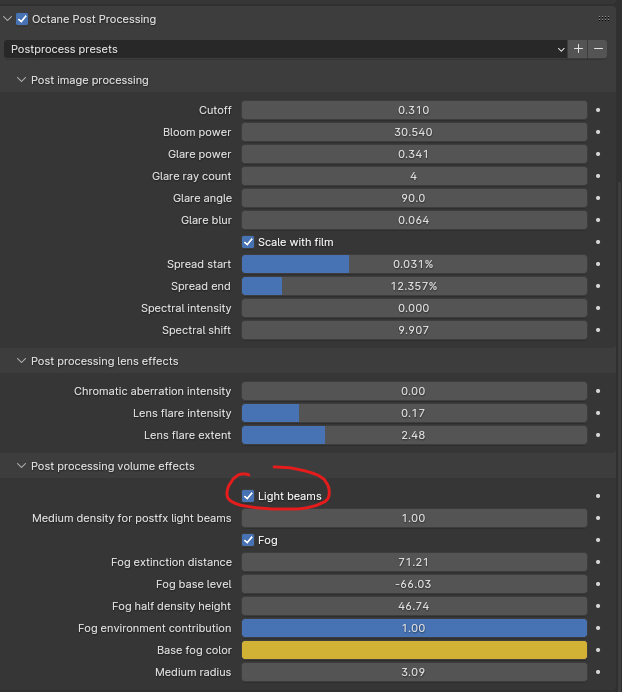Click the animate dot beside Base fog color
Screen dimensions: 622x692
pyautogui.click(x=598, y=650)
